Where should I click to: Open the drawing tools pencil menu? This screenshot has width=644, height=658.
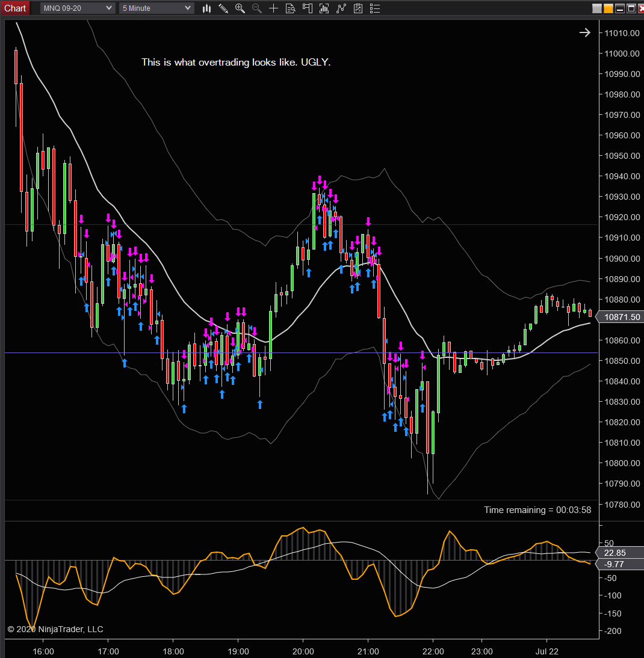[223, 8]
